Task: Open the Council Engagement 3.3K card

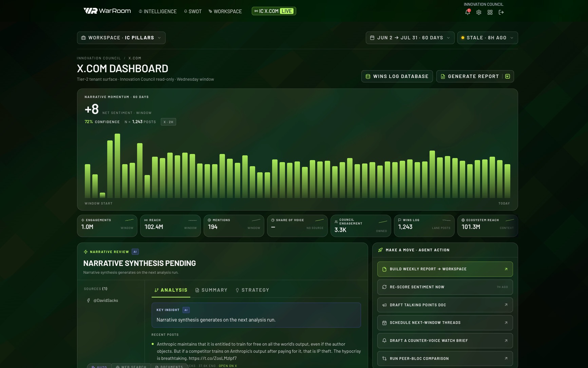Action: (x=361, y=226)
